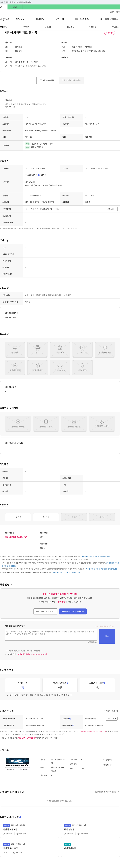The image size is (120, 868).
Task: Click the 모성보호시설 welfare icon
Action: click(x=60, y=367)
